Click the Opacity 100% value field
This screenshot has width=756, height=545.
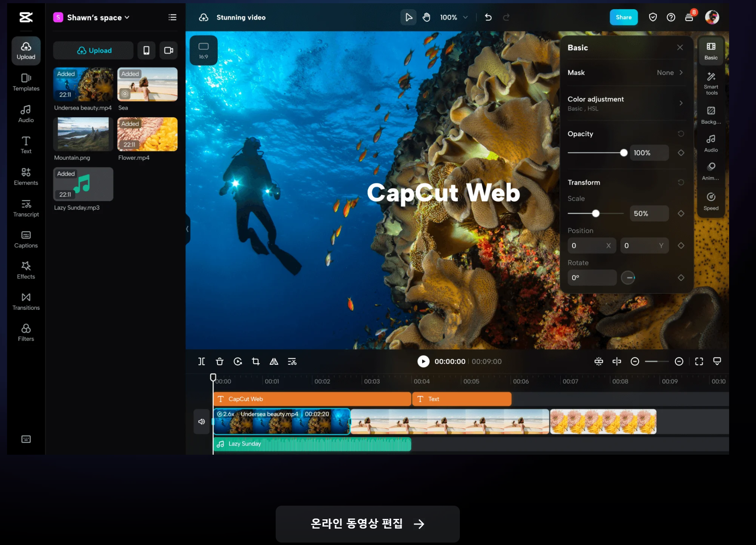click(649, 153)
